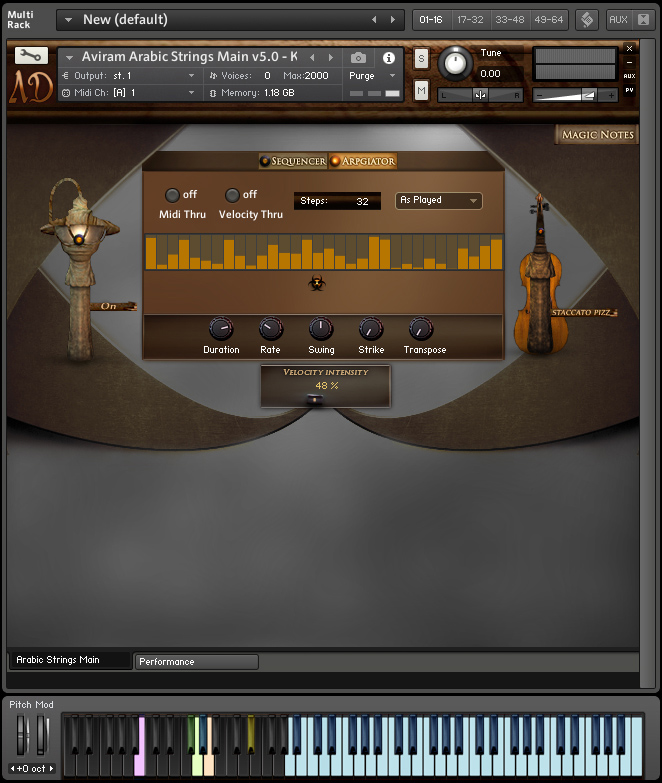Close the multi rack with the X icon
The height and width of the screenshot is (783, 662).
click(644, 19)
